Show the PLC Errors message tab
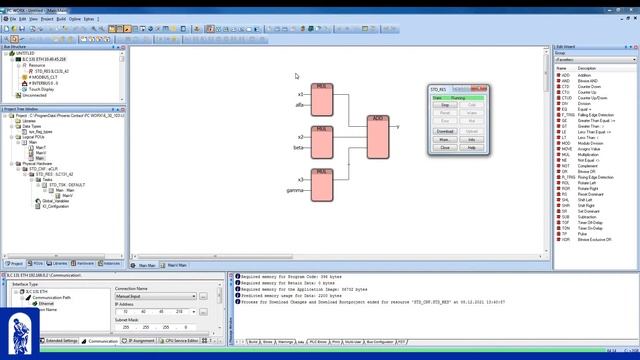The width and height of the screenshot is (640, 360). point(318,342)
